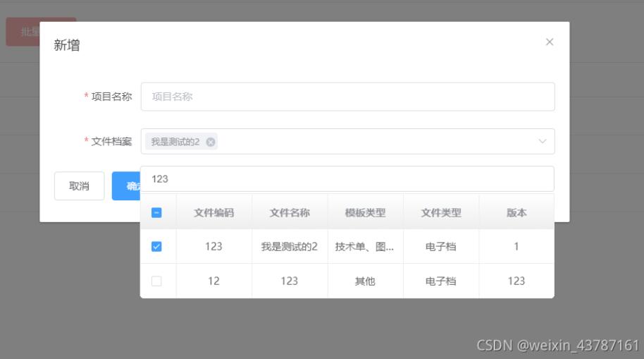The image size is (644, 359).
Task: Remove the 我是测试的2 tag
Action: (x=210, y=142)
